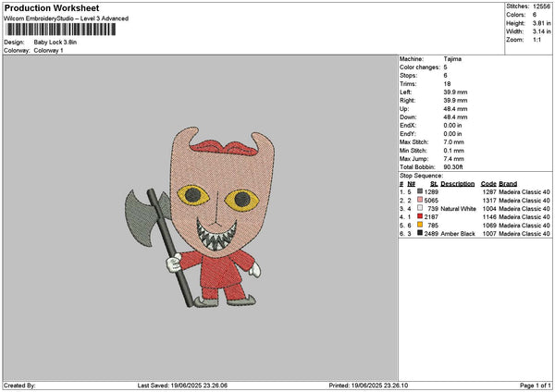Select the pink 5065 thread swatch

pyautogui.click(x=420, y=200)
